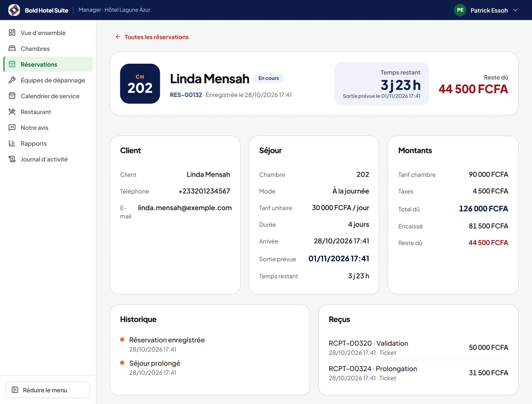532x404 pixels.
Task: Click the Taxes 4 500 FCFA amount
Action: (490, 191)
